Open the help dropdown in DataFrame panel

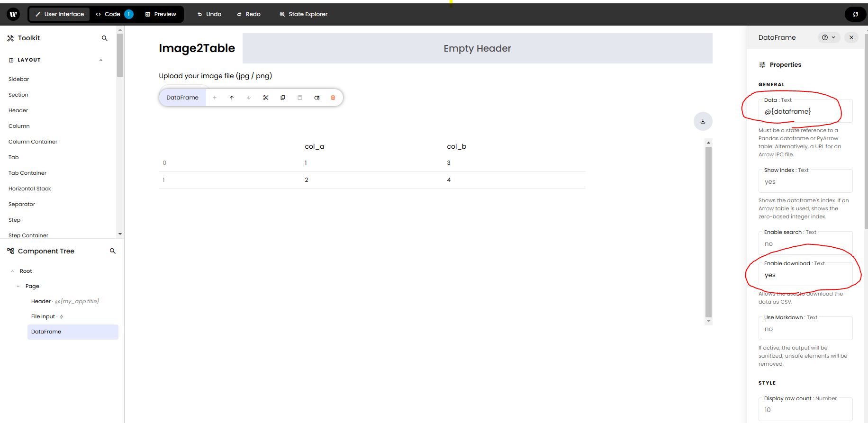pyautogui.click(x=829, y=37)
